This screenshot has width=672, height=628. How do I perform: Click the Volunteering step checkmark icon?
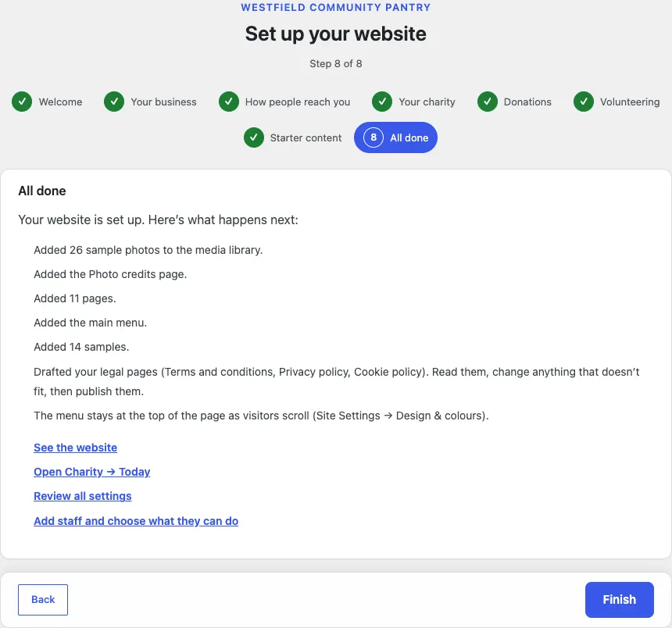[x=584, y=102]
